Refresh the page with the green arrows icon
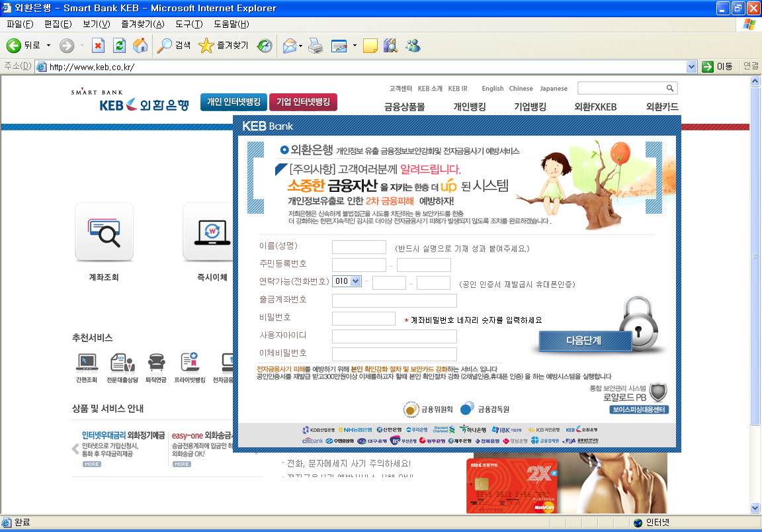762x532 pixels. 119,46
